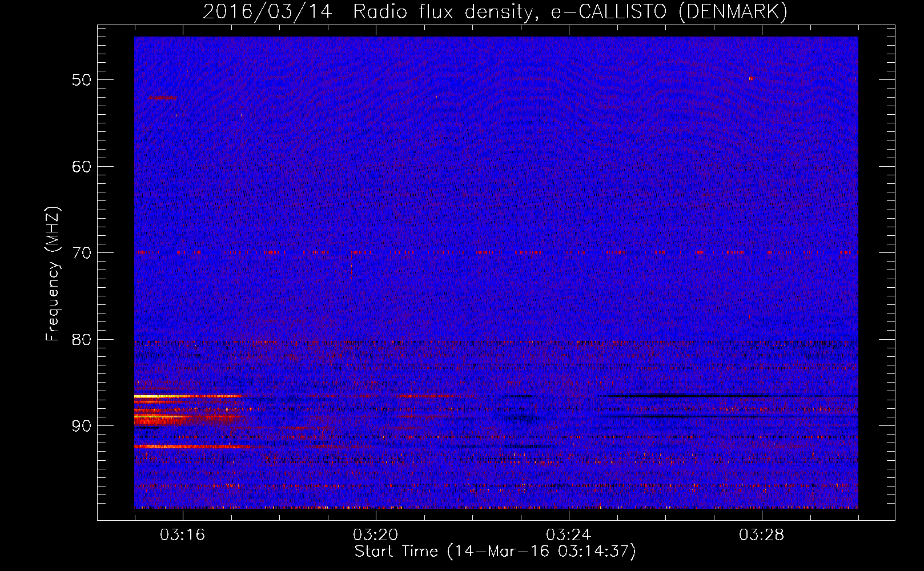Click the 'Start Time (14-Mar-16 03:14:37)' x-axis label
The image size is (924, 571).
click(x=495, y=552)
